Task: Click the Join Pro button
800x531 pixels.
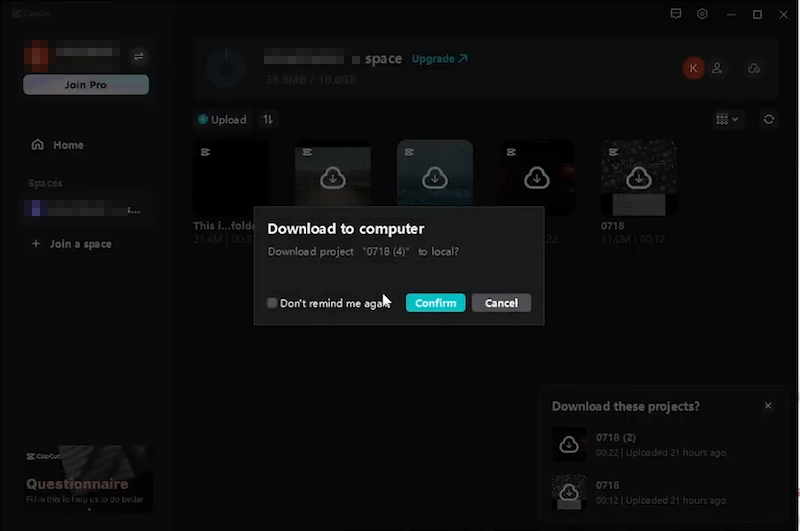Action: tap(86, 85)
